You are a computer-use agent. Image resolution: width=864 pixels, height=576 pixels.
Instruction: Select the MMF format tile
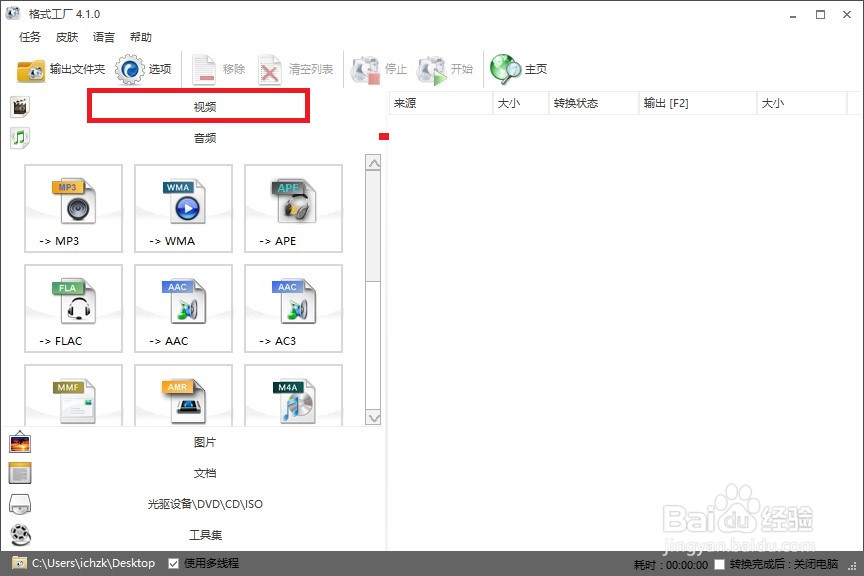pos(73,395)
